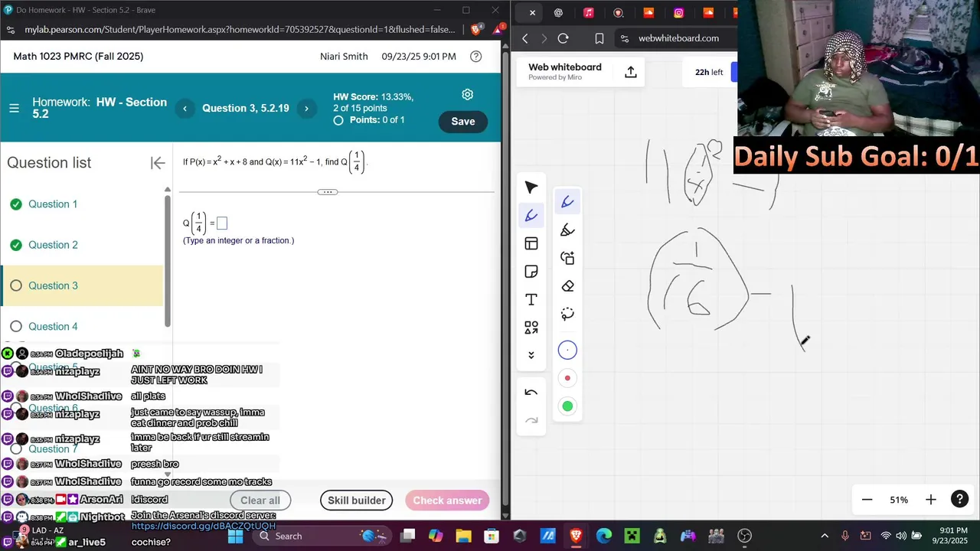Redo whiteboard stroke
The height and width of the screenshot is (551, 980).
[x=531, y=420]
